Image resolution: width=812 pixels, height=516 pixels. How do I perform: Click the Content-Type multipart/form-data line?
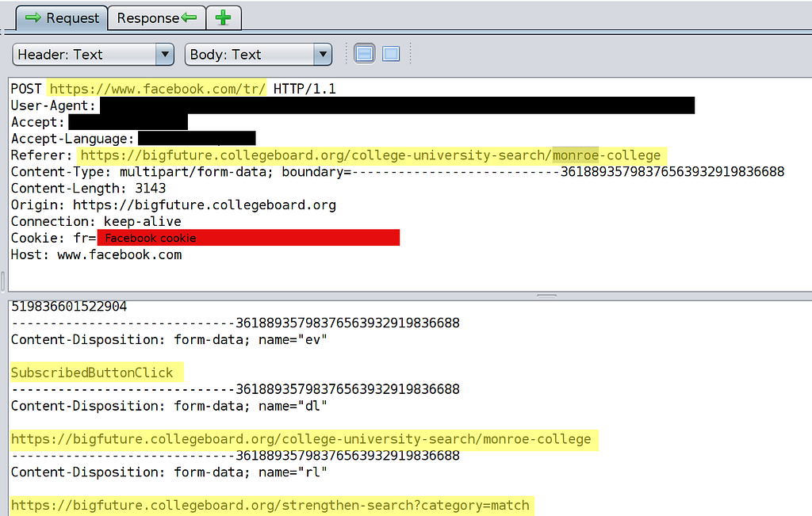pos(398,172)
